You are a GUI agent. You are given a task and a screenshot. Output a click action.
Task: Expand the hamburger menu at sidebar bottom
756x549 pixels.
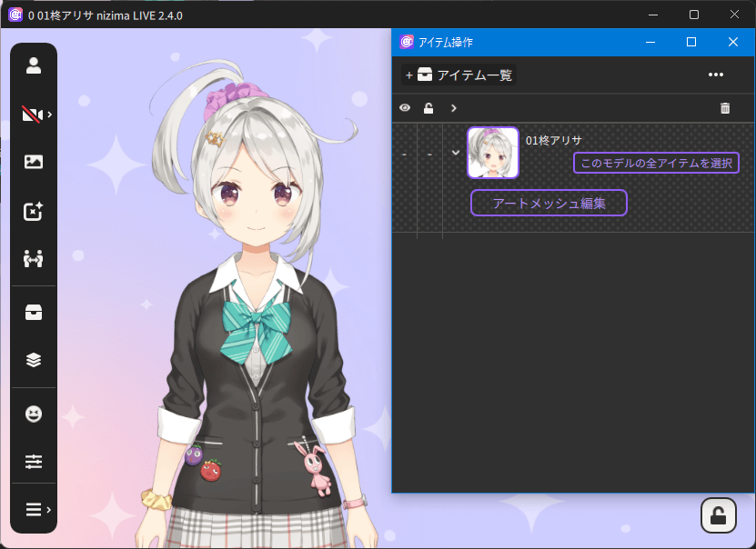34,509
